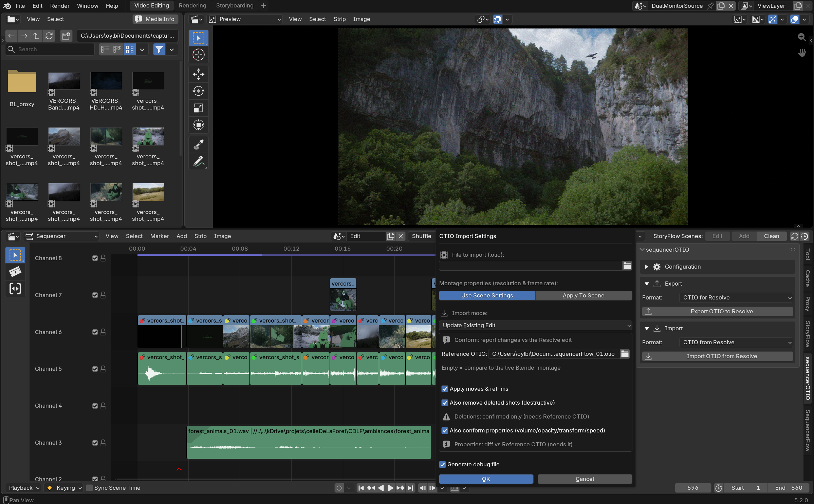Select the Transform tool in the preview toolbar
The image size is (814, 504).
pyautogui.click(x=199, y=125)
